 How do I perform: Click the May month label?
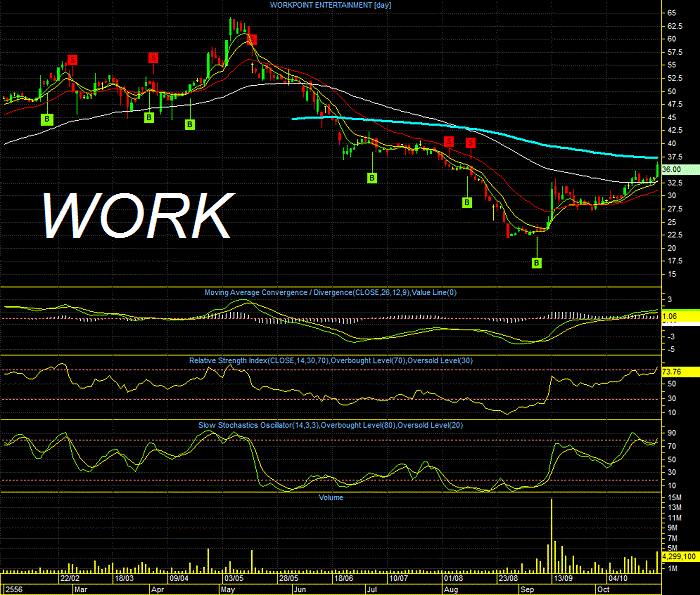click(x=228, y=589)
